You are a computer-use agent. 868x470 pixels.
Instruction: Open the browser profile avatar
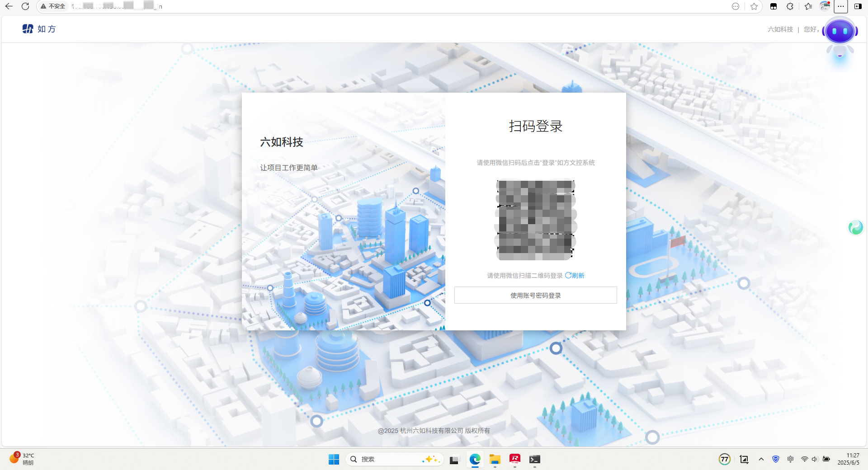pyautogui.click(x=825, y=6)
